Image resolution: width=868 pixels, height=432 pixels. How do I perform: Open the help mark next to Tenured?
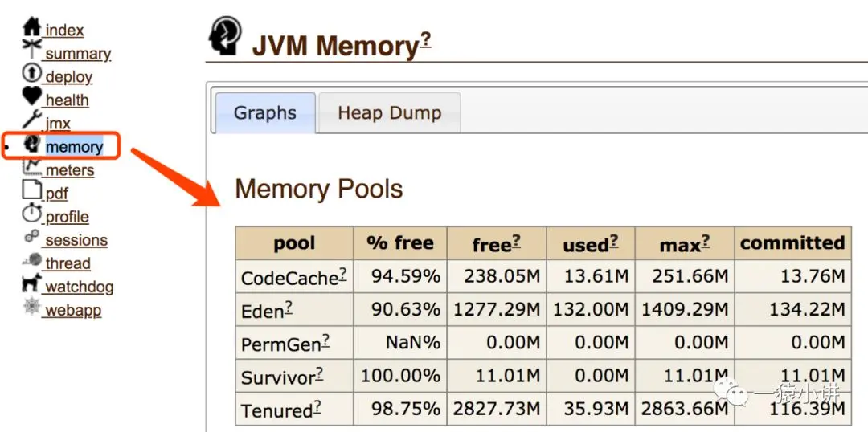click(x=317, y=407)
